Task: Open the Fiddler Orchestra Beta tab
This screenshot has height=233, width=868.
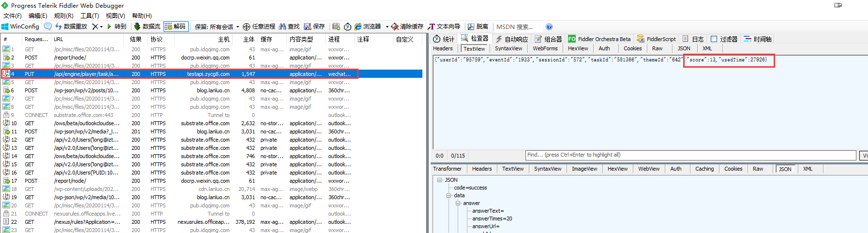Action: pyautogui.click(x=599, y=39)
